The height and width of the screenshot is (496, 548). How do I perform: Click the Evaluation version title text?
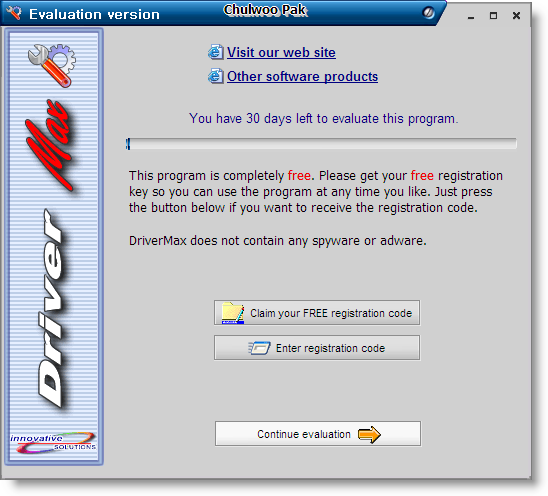94,14
